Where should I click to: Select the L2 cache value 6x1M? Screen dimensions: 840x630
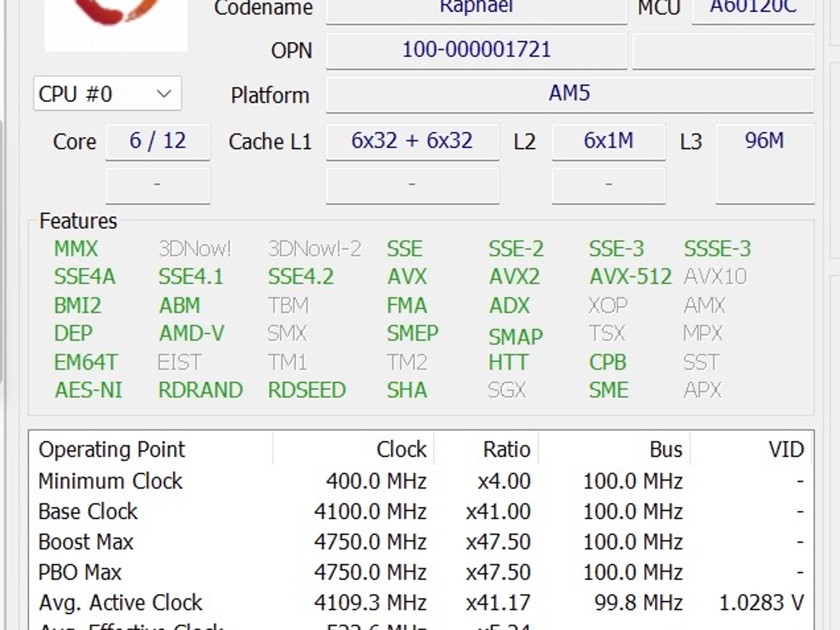(609, 142)
